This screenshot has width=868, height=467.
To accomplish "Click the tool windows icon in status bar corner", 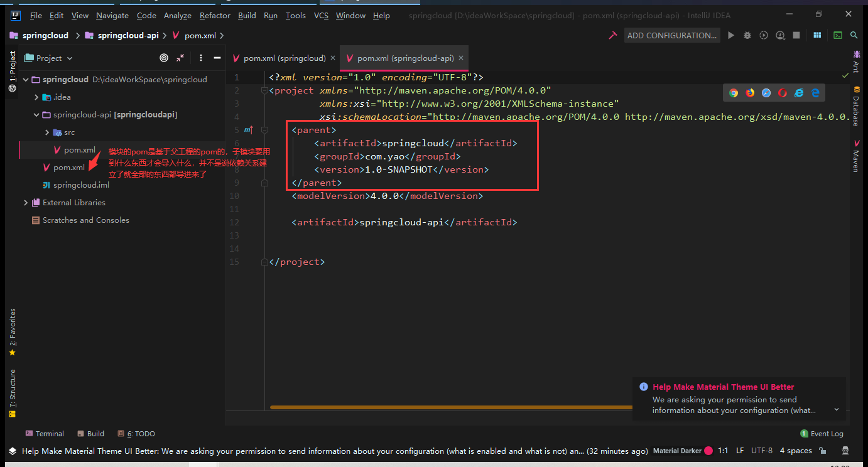I will click(12, 451).
